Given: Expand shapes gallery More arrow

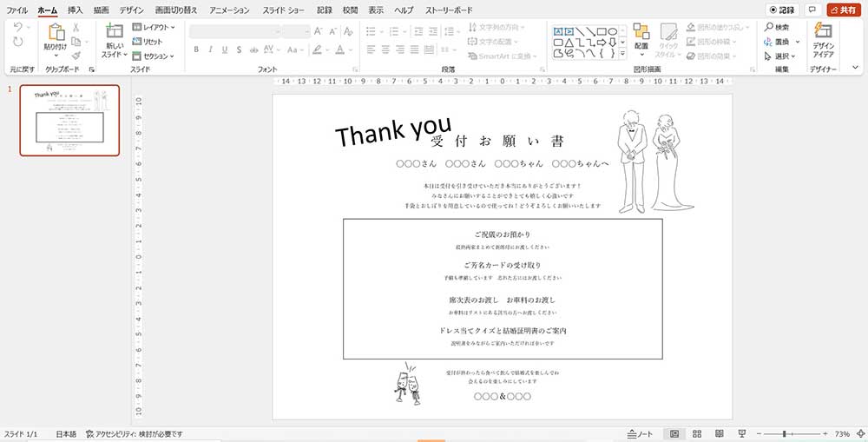Looking at the screenshot, I should pyautogui.click(x=622, y=54).
